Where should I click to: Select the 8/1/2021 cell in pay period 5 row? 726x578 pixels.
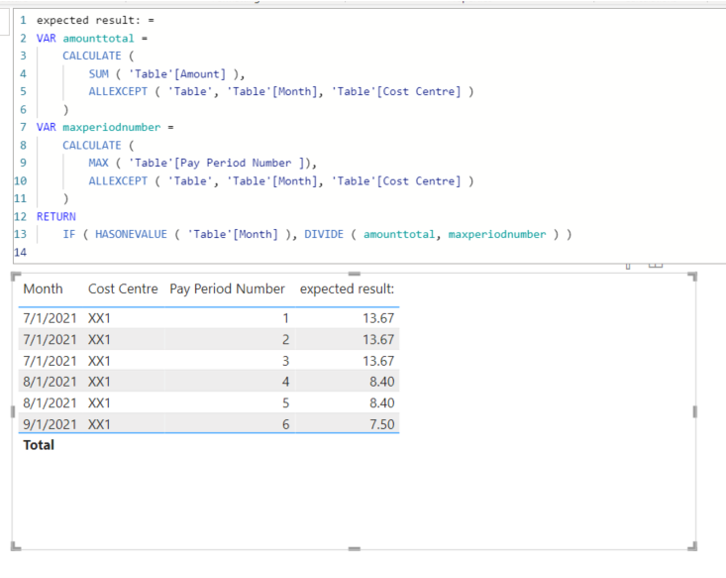pos(50,403)
